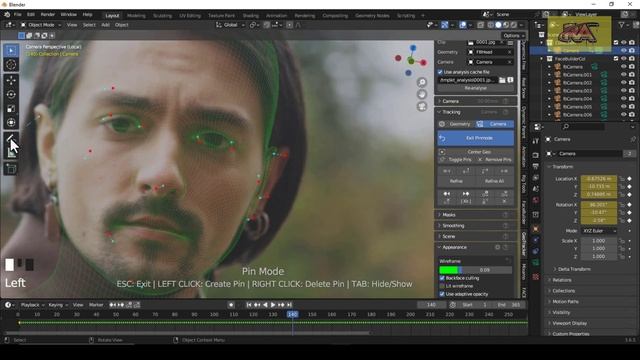Enable Lit wireframe checkbox
Screen dimensions: 640x360
(x=442, y=286)
